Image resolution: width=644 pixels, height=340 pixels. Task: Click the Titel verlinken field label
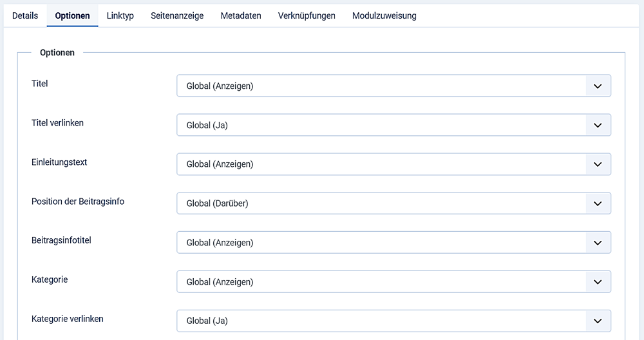[x=57, y=122]
